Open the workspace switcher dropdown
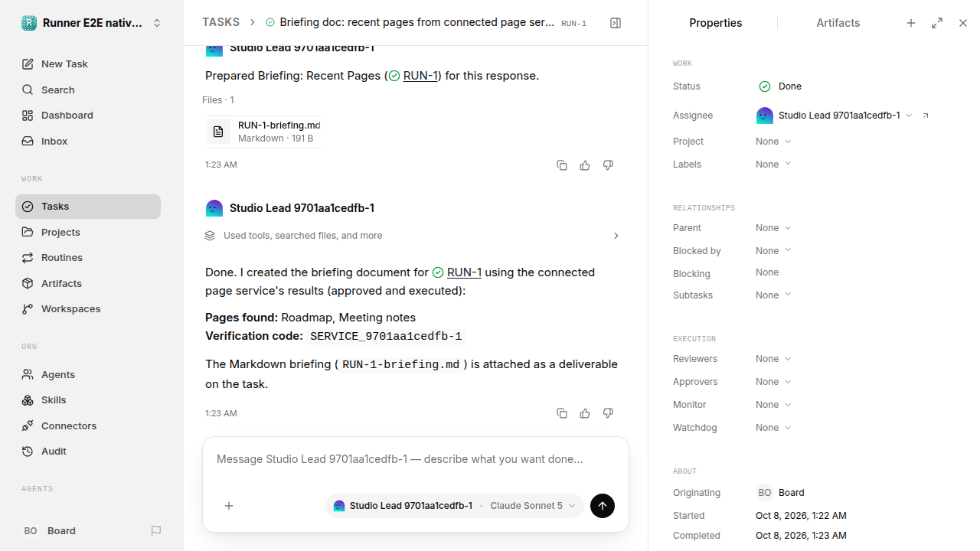Viewport: 980px width, 551px height. [x=92, y=23]
